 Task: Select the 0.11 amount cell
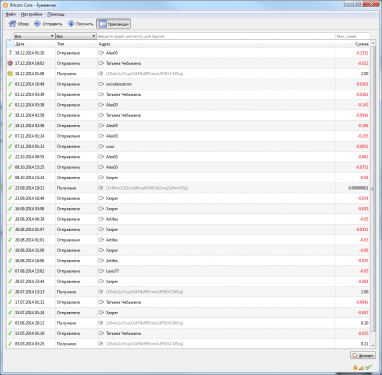353,344
